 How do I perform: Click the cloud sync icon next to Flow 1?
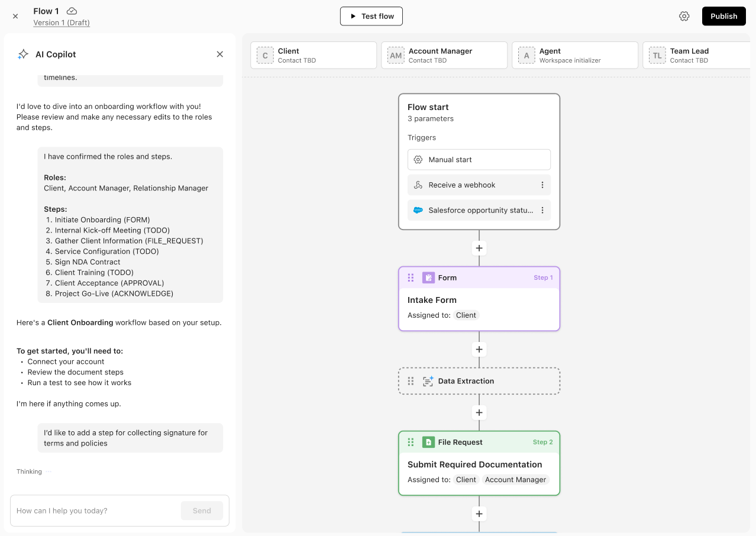pos(72,11)
